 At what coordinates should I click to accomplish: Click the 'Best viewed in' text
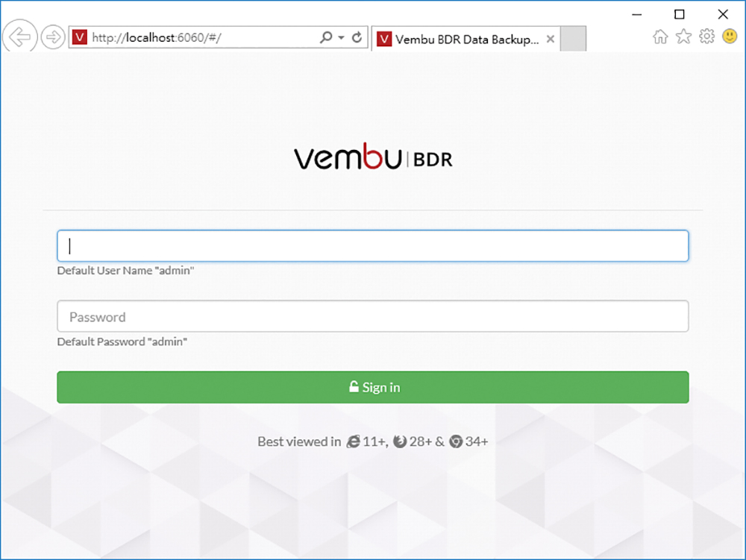tap(299, 441)
